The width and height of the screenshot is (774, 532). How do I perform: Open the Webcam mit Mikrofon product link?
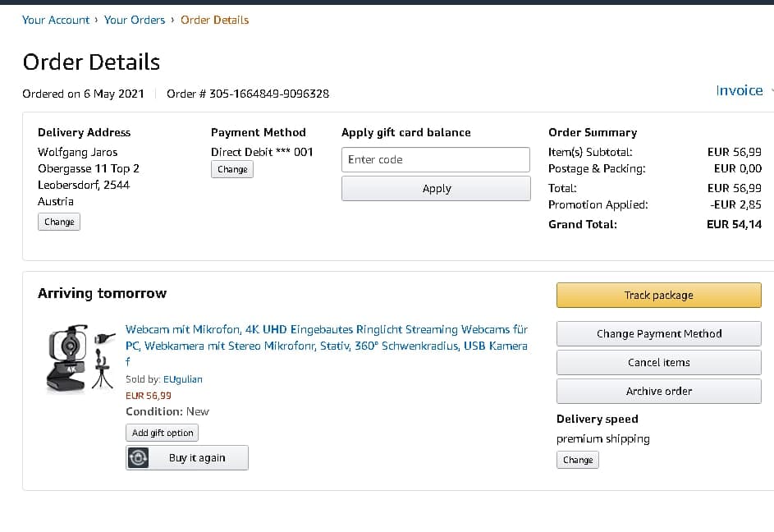326,337
